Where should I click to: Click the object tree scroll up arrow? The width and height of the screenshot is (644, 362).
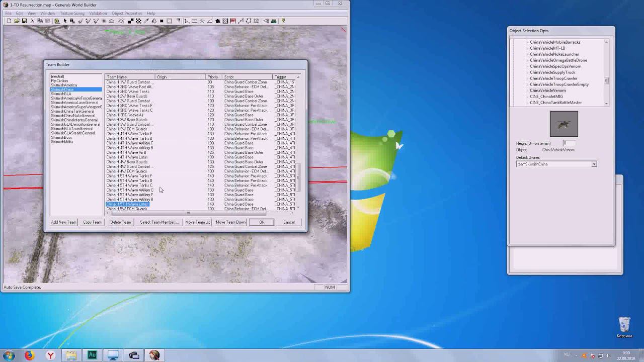[x=606, y=42]
